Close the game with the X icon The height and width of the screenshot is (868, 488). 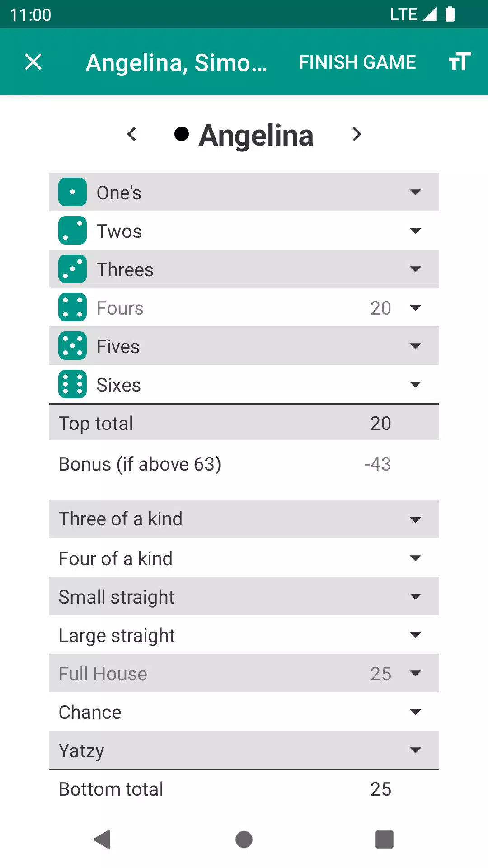click(33, 62)
